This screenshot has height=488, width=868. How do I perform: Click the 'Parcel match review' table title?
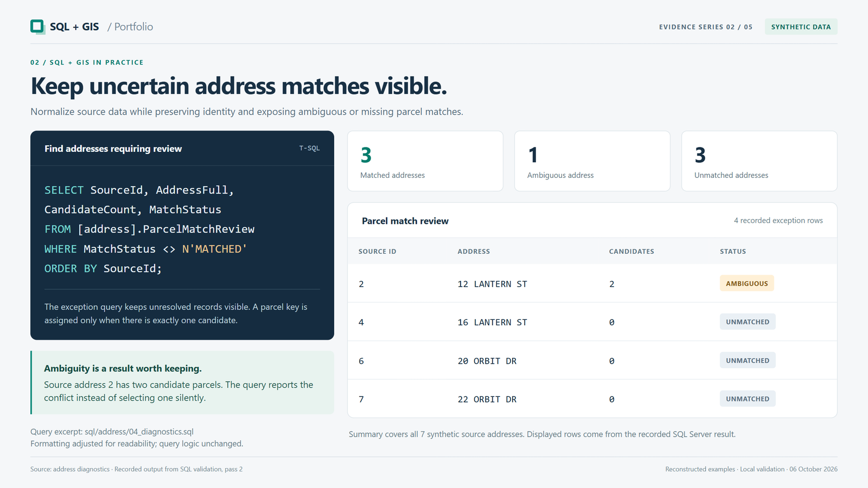(x=405, y=221)
